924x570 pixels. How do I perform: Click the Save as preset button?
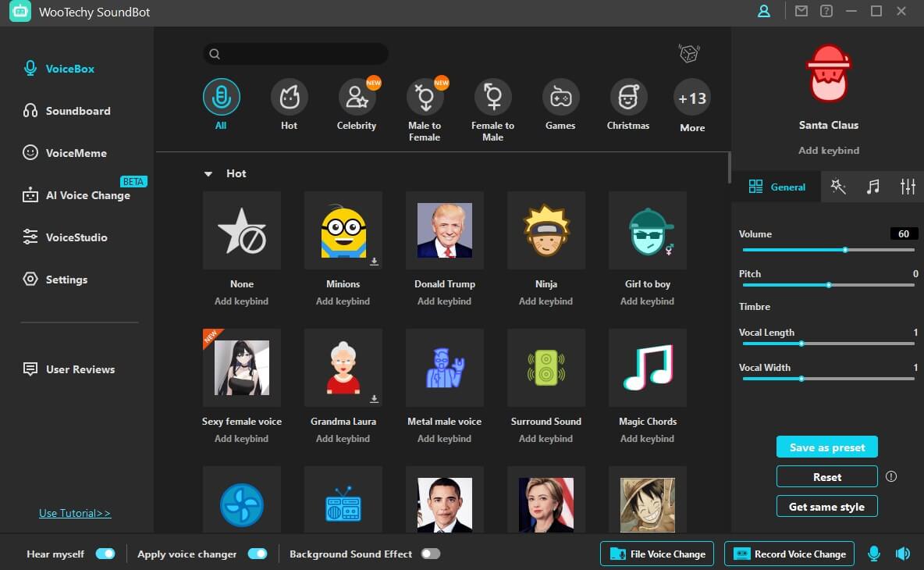coord(826,447)
